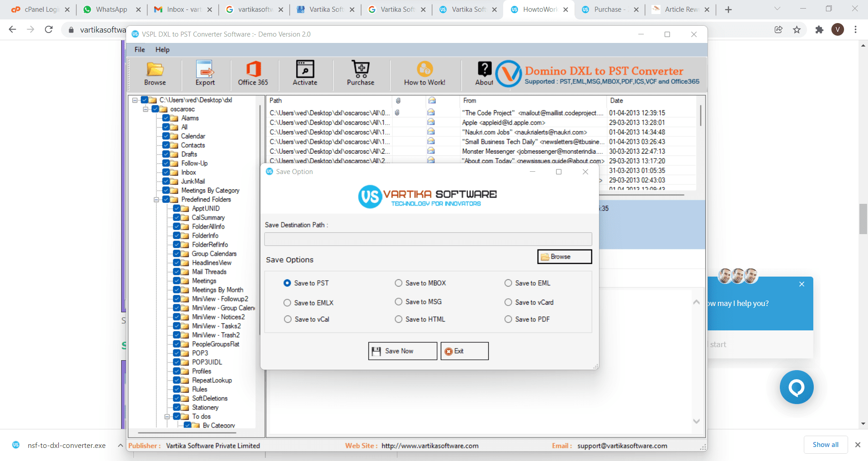Click the Browse folder toolbar icon
The height and width of the screenshot is (461, 868).
pos(155,69)
